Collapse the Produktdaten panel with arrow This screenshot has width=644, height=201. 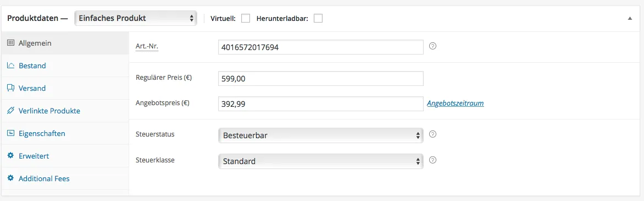[630, 19]
